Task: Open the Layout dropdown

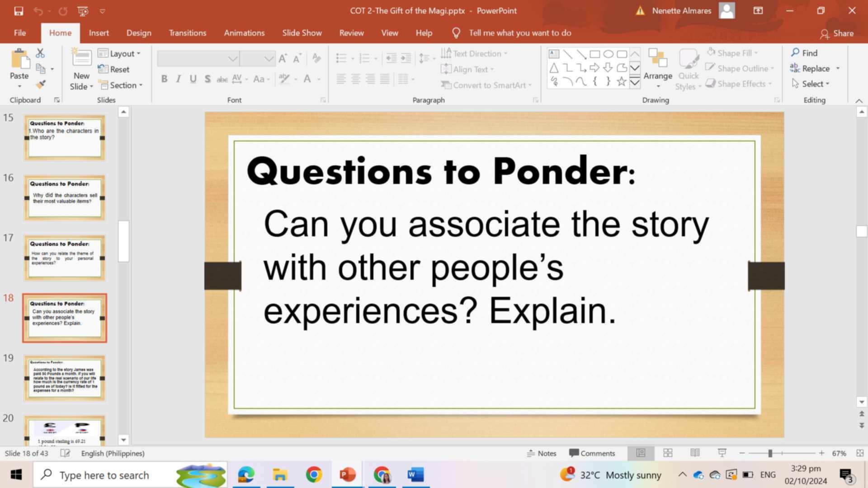Action: pyautogui.click(x=119, y=54)
